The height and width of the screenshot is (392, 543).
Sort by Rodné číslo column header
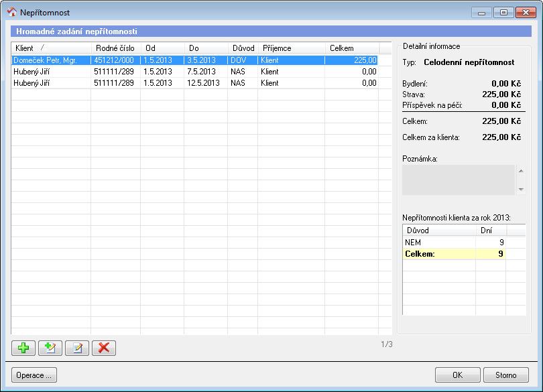pyautogui.click(x=116, y=48)
